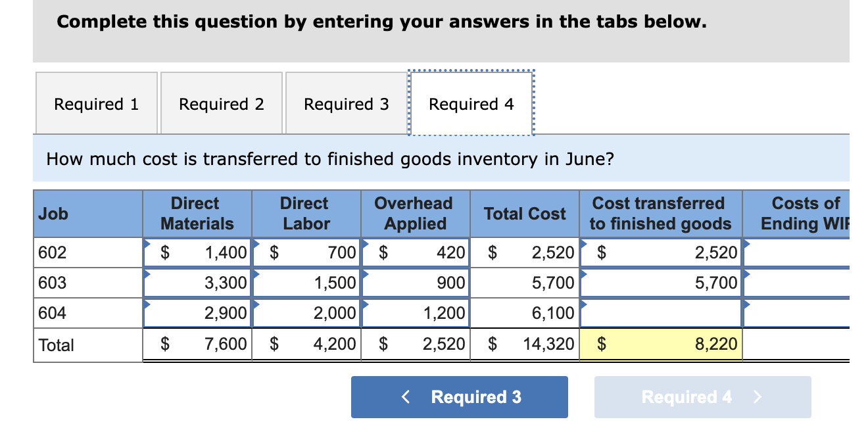The width and height of the screenshot is (868, 430).
Task: Click the active Required 4 tab
Action: pyautogui.click(x=471, y=103)
